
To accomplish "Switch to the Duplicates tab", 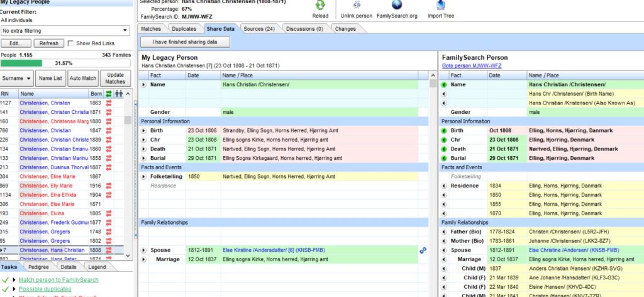I will [x=184, y=29].
